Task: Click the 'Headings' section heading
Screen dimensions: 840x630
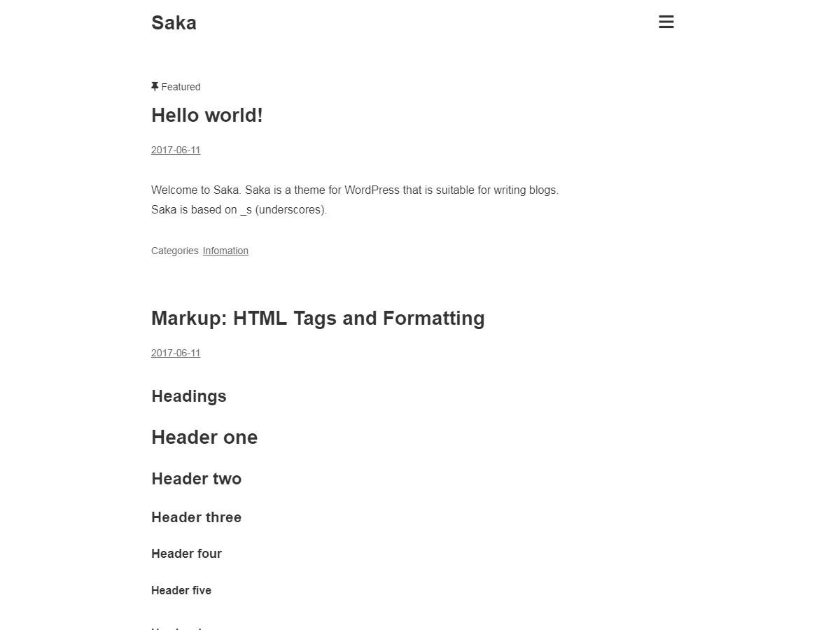Action: click(x=189, y=396)
